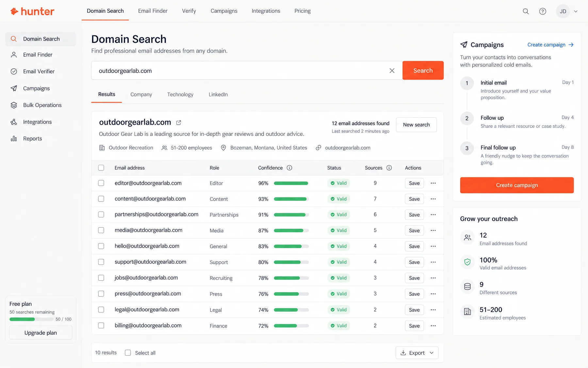The height and width of the screenshot is (368, 588).
Task: Open more options menu for billing@outdoorgearlab.com
Action: [x=433, y=326]
